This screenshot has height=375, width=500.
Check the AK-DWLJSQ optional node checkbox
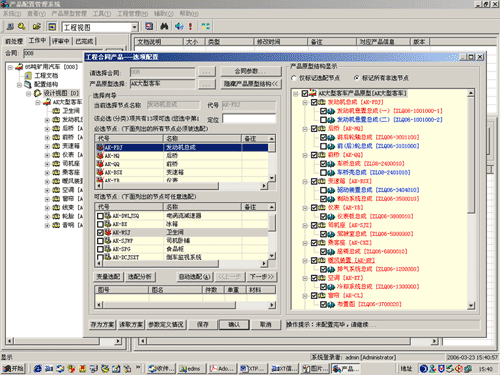pos(100,216)
